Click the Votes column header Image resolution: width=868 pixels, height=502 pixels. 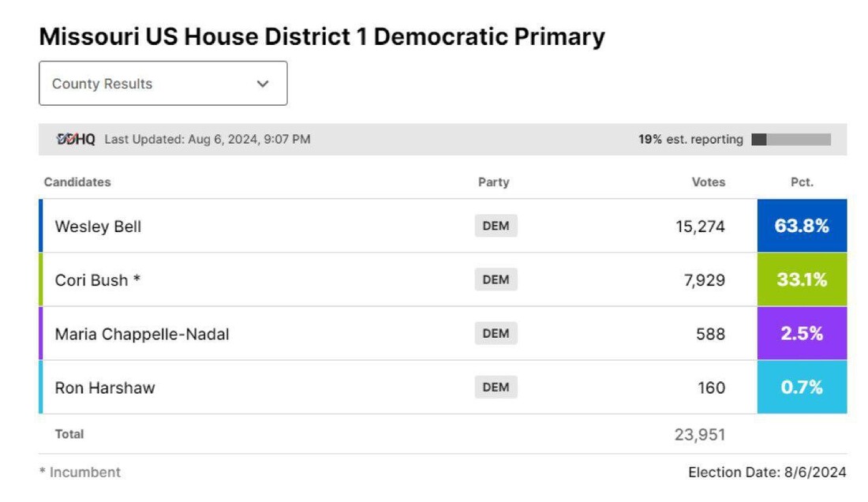pyautogui.click(x=708, y=182)
